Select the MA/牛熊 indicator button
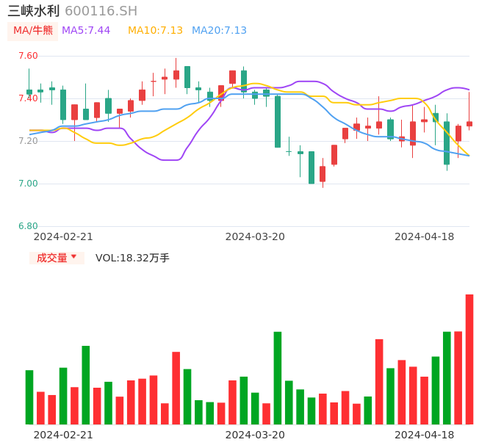This screenshot has height=445, width=504. 33,30
